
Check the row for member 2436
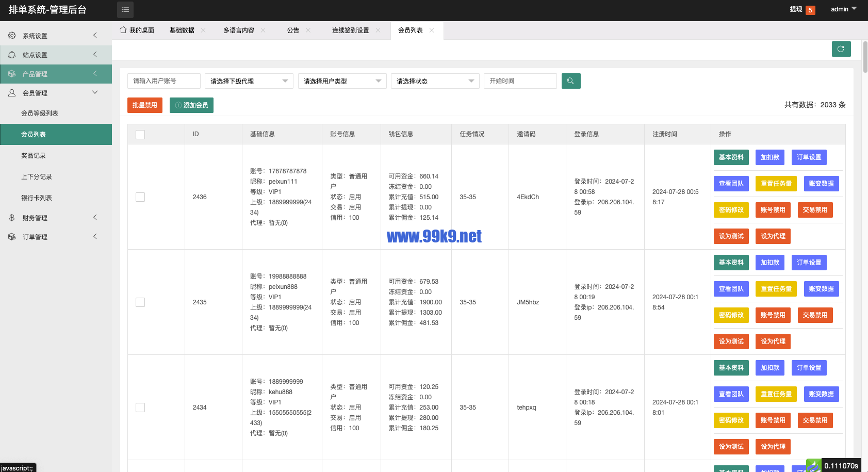click(x=140, y=197)
